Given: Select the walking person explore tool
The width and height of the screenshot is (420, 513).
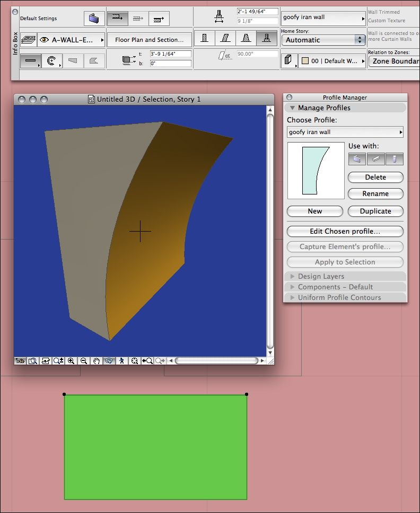Looking at the screenshot, I should pos(122,361).
